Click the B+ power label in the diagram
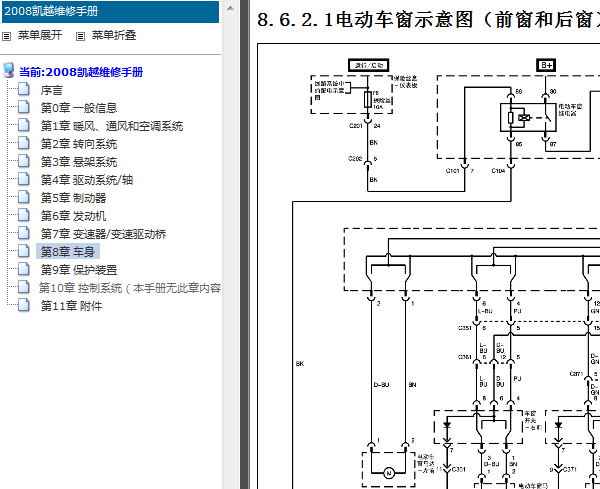This screenshot has width=600, height=489. click(x=546, y=65)
